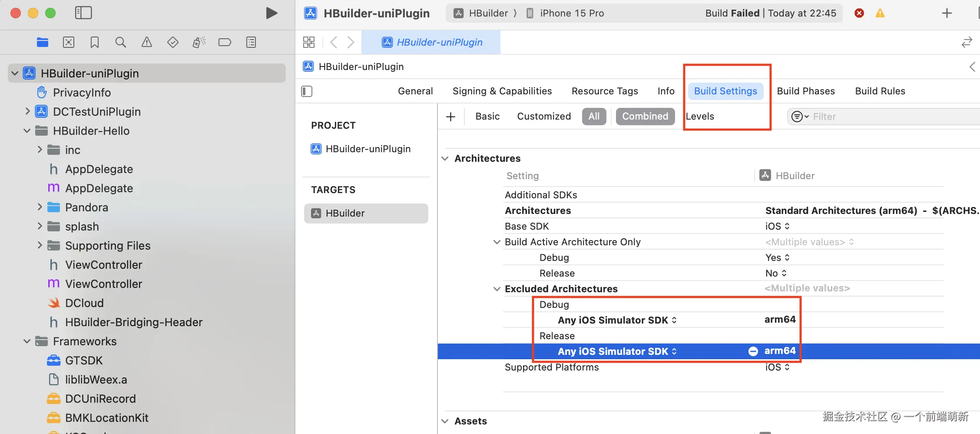This screenshot has height=434, width=980.
Task: Select the Build Settings tab
Action: [x=725, y=91]
